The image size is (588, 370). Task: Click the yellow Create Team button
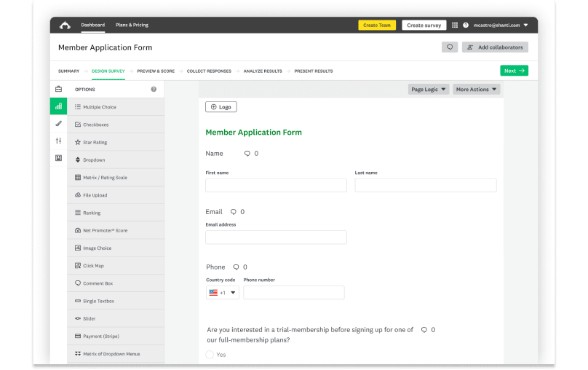(x=377, y=25)
